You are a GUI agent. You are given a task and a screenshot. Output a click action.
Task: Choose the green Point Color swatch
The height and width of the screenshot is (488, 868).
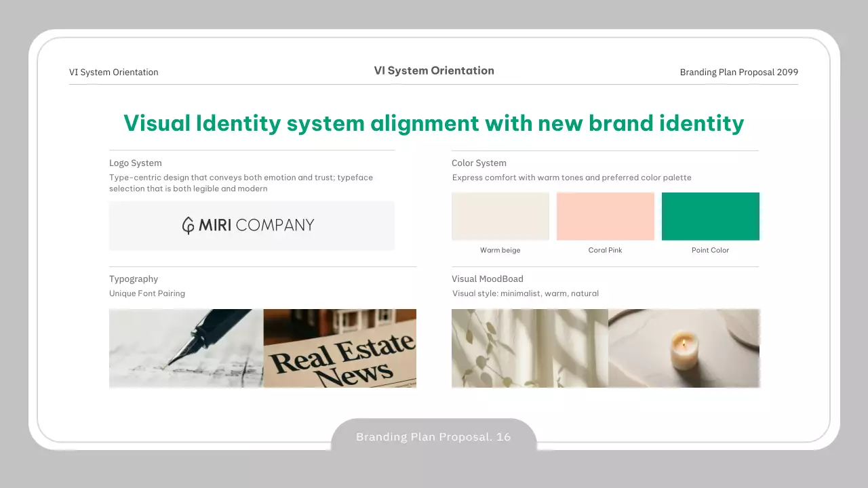710,216
